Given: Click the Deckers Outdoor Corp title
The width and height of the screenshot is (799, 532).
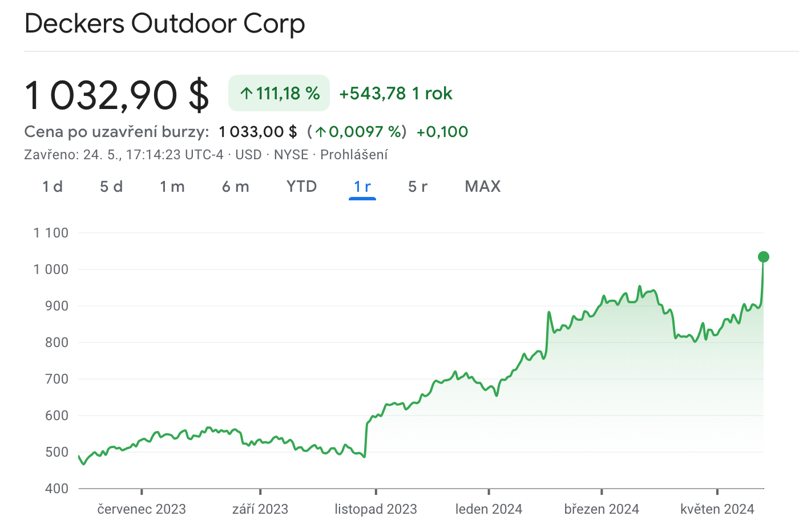Looking at the screenshot, I should (x=165, y=24).
